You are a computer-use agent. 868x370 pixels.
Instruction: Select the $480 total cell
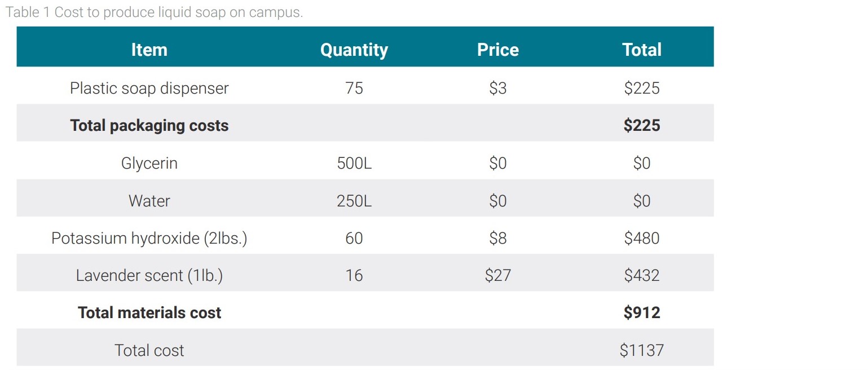641,238
